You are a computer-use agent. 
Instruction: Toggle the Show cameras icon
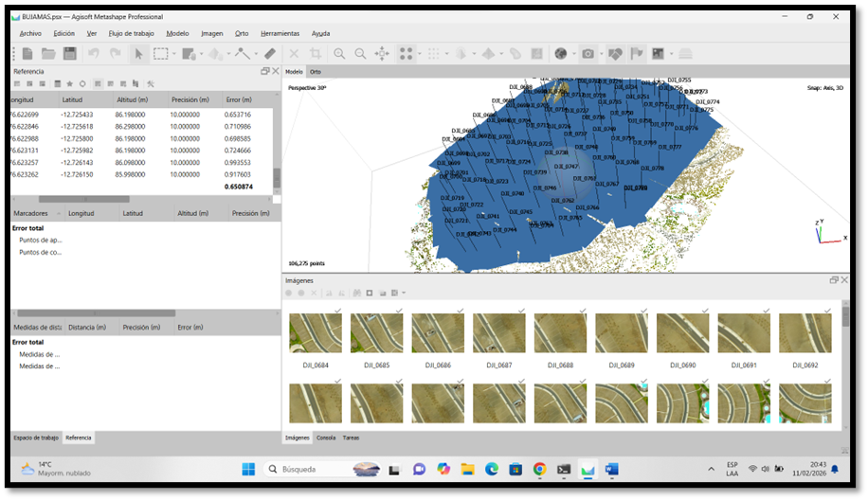pyautogui.click(x=588, y=54)
